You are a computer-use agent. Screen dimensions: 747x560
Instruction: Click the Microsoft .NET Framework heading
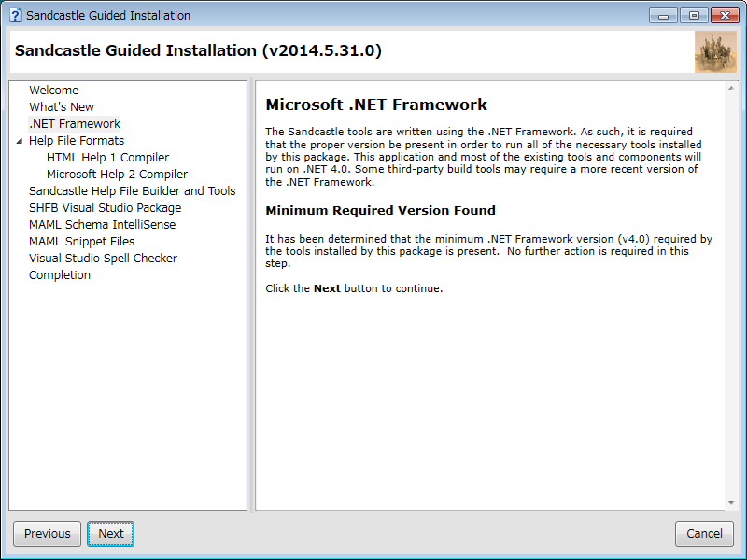click(x=376, y=105)
